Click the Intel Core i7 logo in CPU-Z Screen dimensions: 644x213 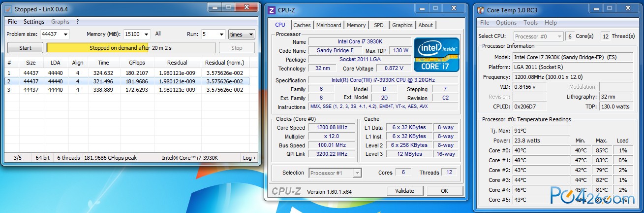tap(437, 55)
